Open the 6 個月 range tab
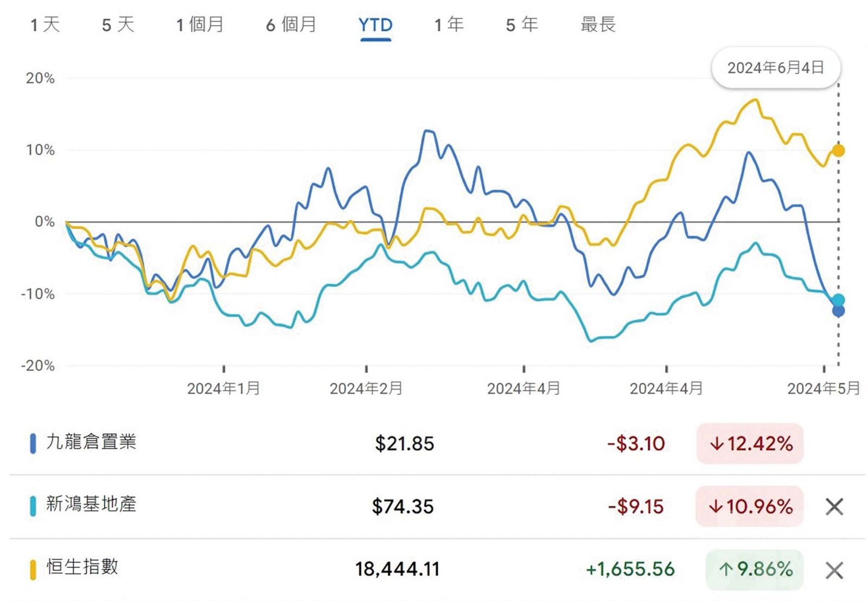Viewport: 868px width, 601px height. point(291,24)
